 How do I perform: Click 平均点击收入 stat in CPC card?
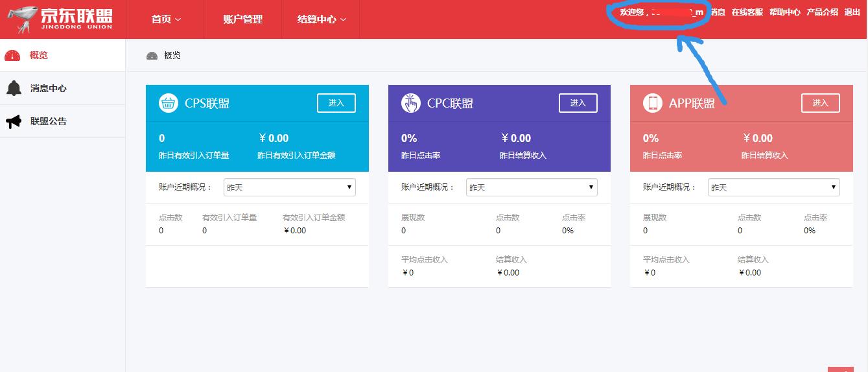pos(425,260)
